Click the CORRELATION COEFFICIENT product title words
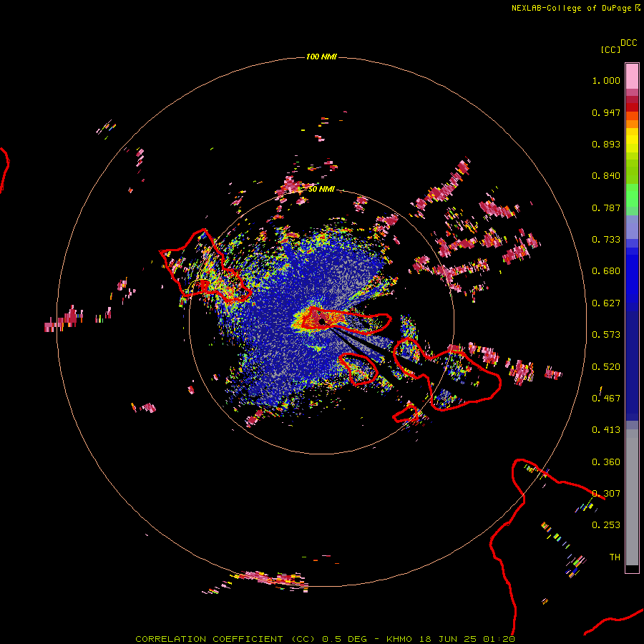Screen dimensions: 644x644 coord(209,639)
